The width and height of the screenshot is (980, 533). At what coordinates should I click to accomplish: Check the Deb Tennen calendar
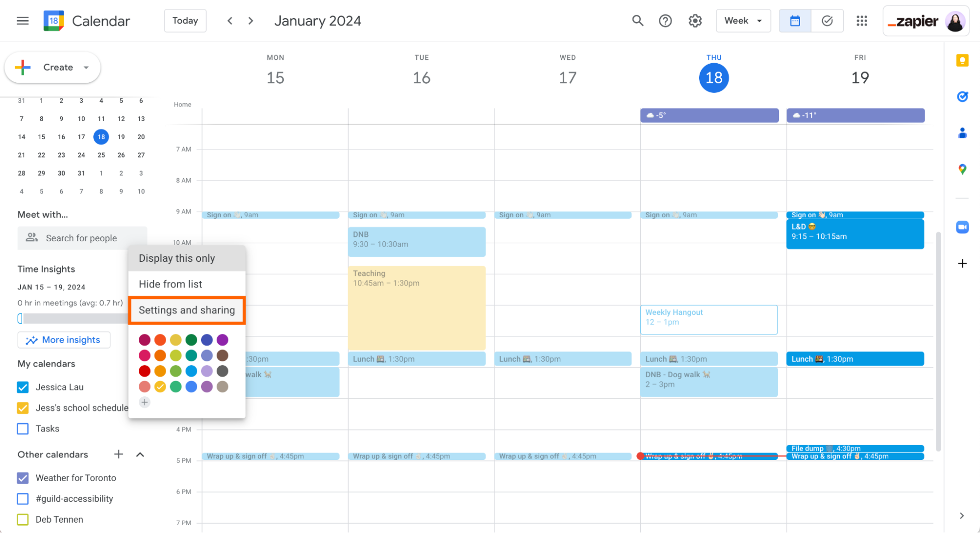pos(23,519)
